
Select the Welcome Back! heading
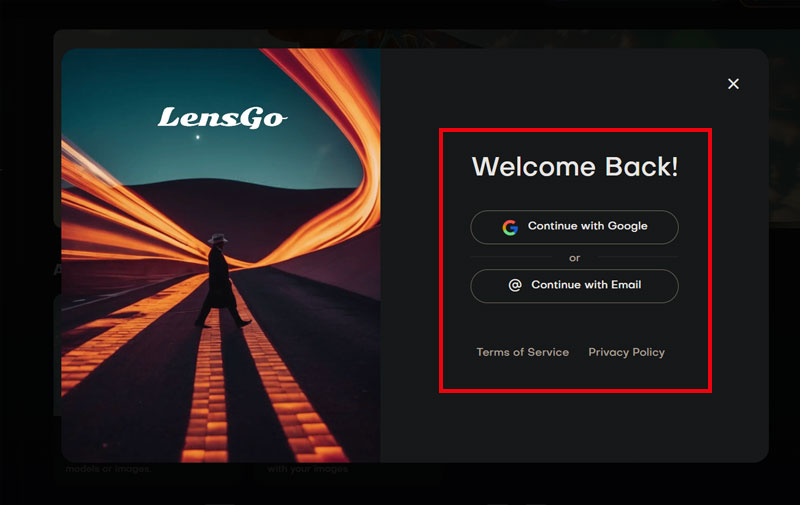[575, 167]
